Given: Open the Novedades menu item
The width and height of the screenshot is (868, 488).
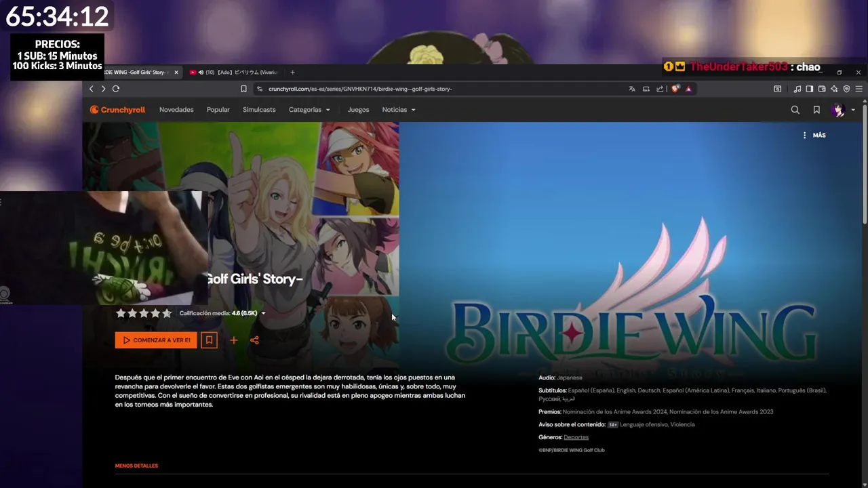Looking at the screenshot, I should click(176, 110).
